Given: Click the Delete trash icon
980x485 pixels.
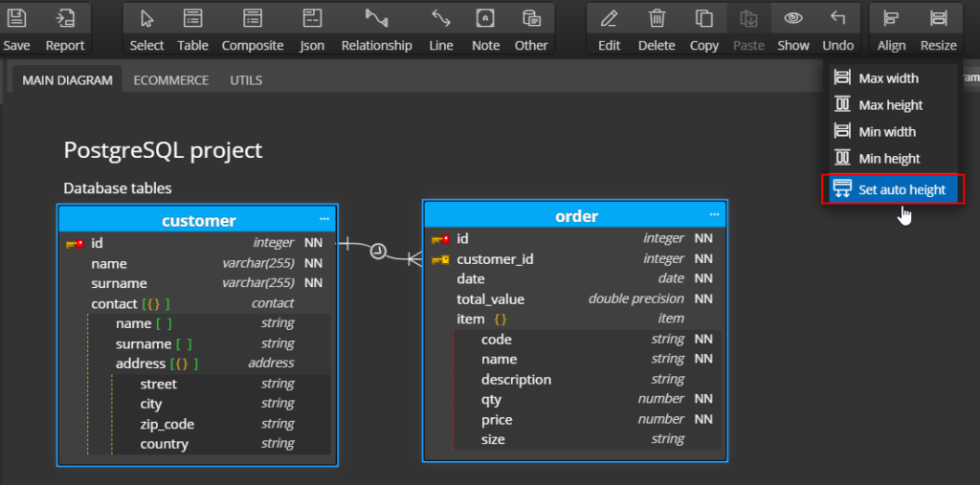Looking at the screenshot, I should pyautogui.click(x=657, y=18).
